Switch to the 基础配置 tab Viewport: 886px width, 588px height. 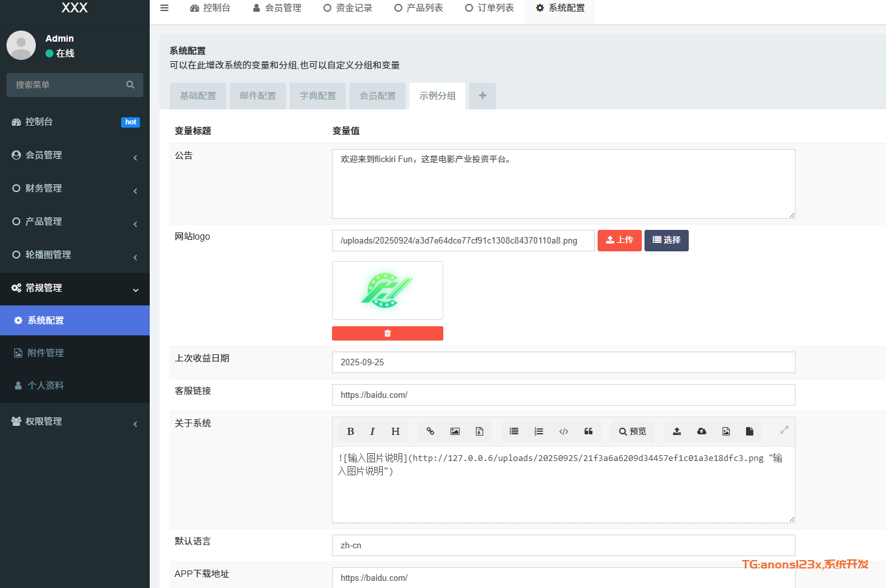pyautogui.click(x=198, y=96)
